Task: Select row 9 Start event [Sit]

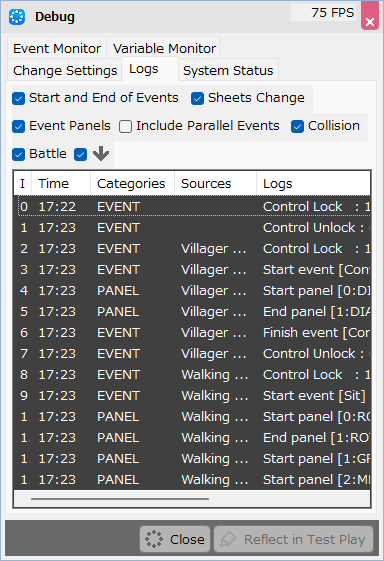Action: click(x=192, y=395)
